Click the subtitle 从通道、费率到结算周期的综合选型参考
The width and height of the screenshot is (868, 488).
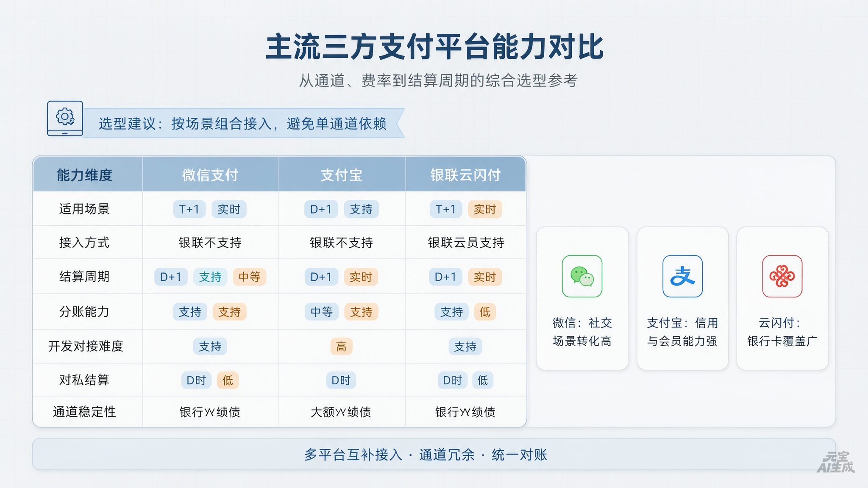(438, 80)
